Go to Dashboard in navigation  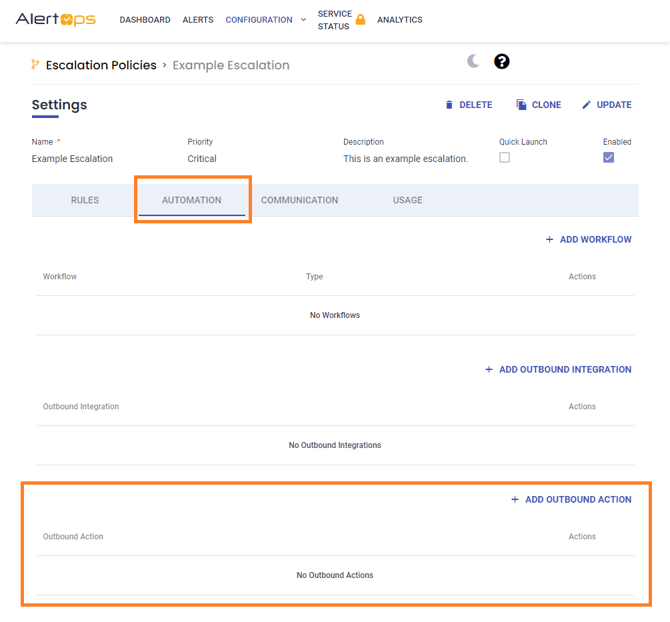145,20
